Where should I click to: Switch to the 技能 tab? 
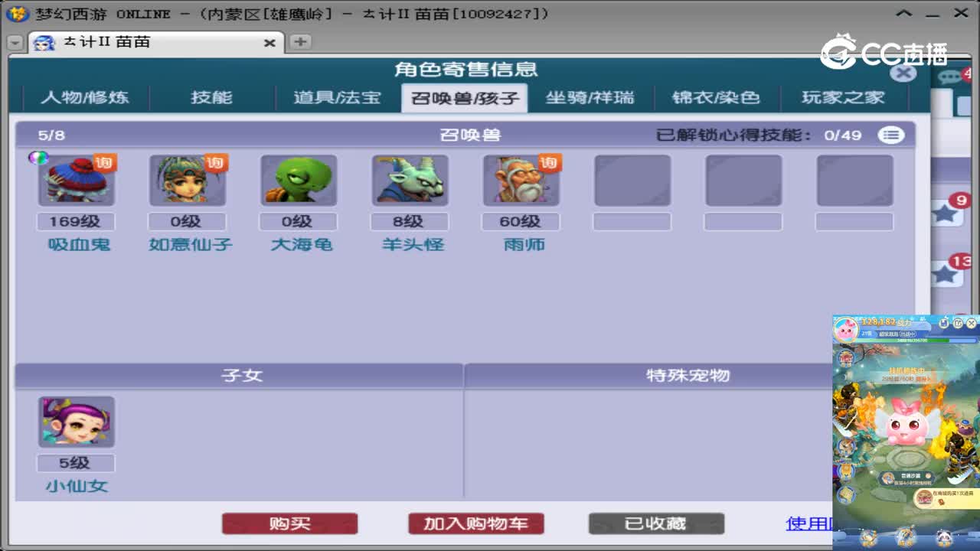click(211, 98)
